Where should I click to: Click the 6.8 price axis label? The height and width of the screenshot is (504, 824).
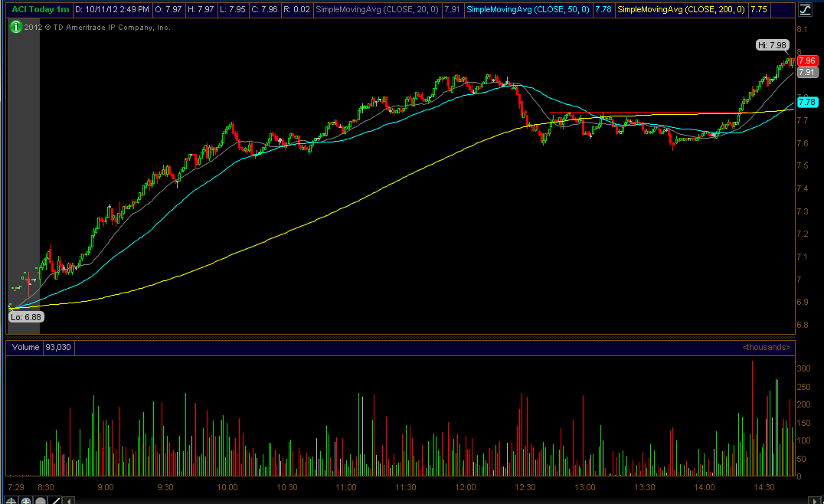pyautogui.click(x=803, y=325)
